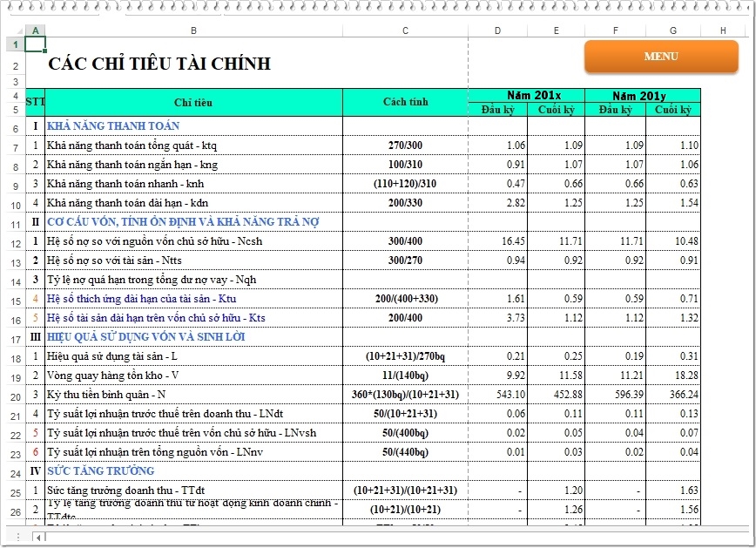Click formula cell '11/(140bq)'
The height and width of the screenshot is (548, 756).
pos(406,375)
